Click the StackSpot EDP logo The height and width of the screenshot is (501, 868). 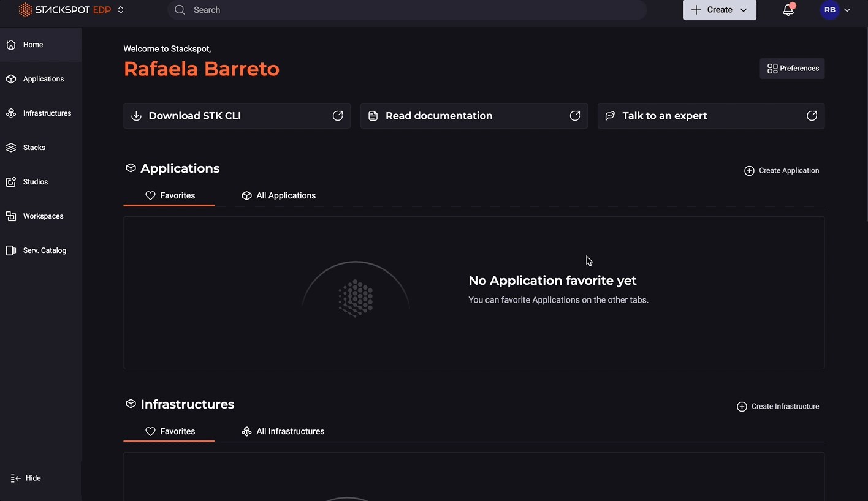pyautogui.click(x=64, y=10)
